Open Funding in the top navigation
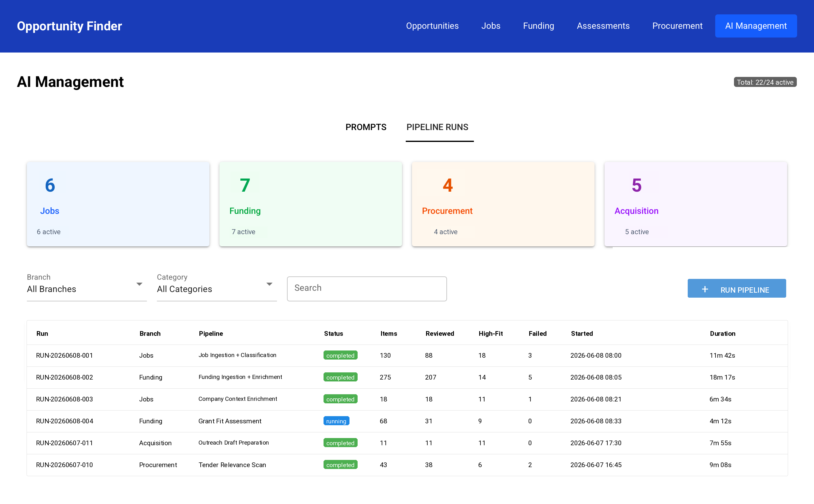The height and width of the screenshot is (504, 814). pyautogui.click(x=538, y=26)
